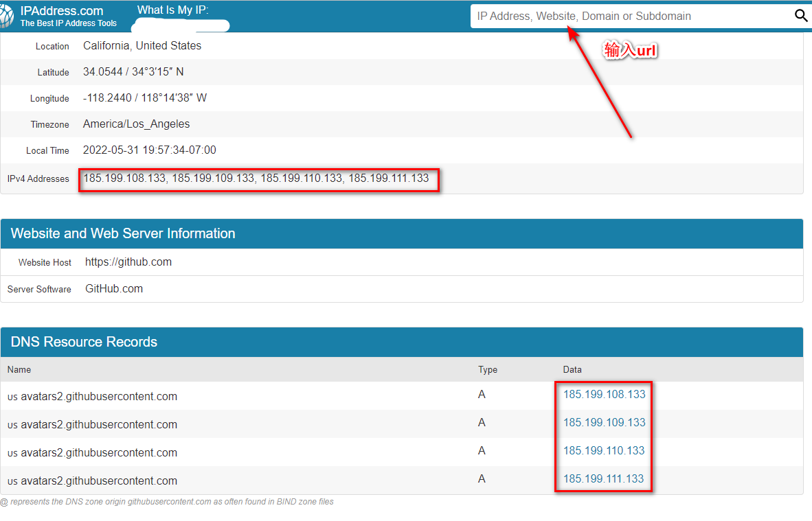
Task: Click the America/Los_Angeles timezone value
Action: [136, 124]
